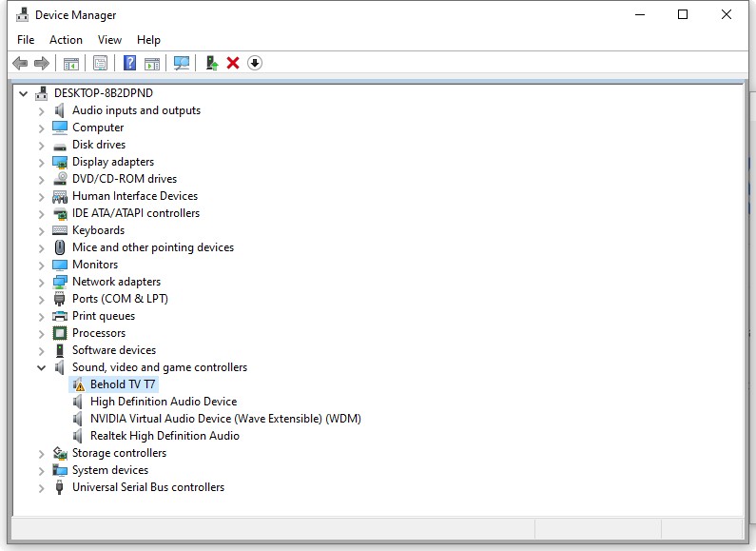
Task: Click the red X Uninstall device icon
Action: (x=233, y=63)
